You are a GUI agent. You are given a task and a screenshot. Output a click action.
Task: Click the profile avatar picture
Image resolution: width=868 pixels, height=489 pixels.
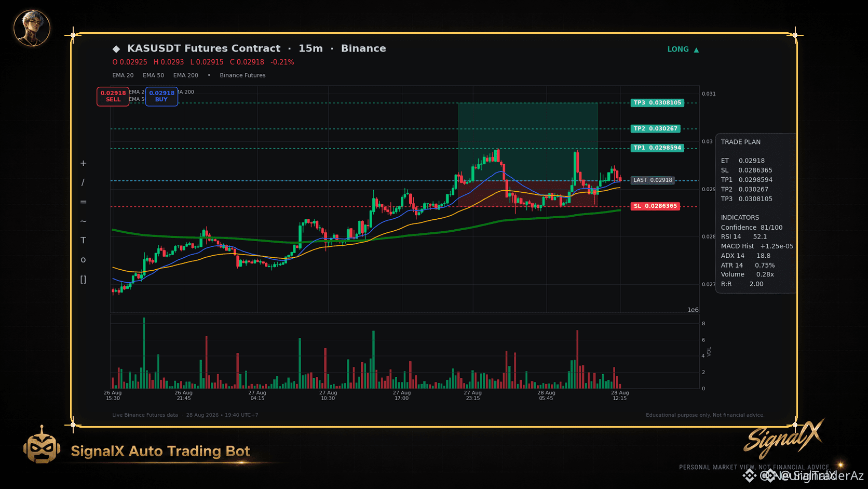[x=32, y=28]
